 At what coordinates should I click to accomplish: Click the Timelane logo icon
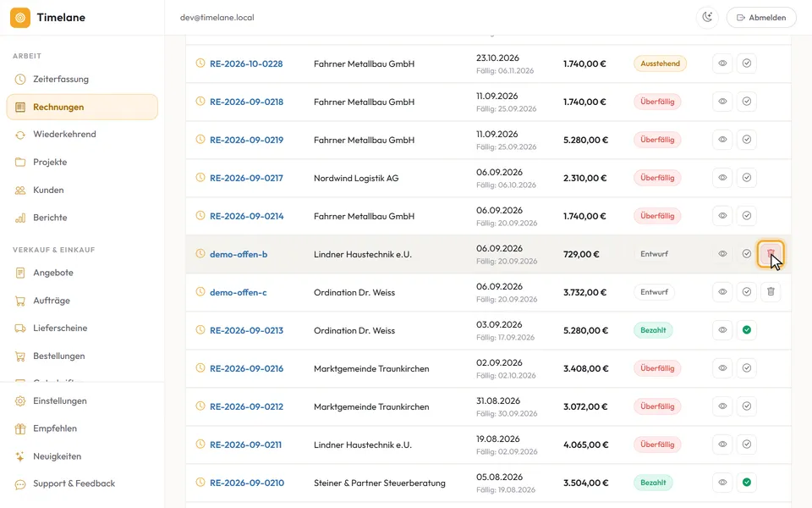(x=20, y=18)
